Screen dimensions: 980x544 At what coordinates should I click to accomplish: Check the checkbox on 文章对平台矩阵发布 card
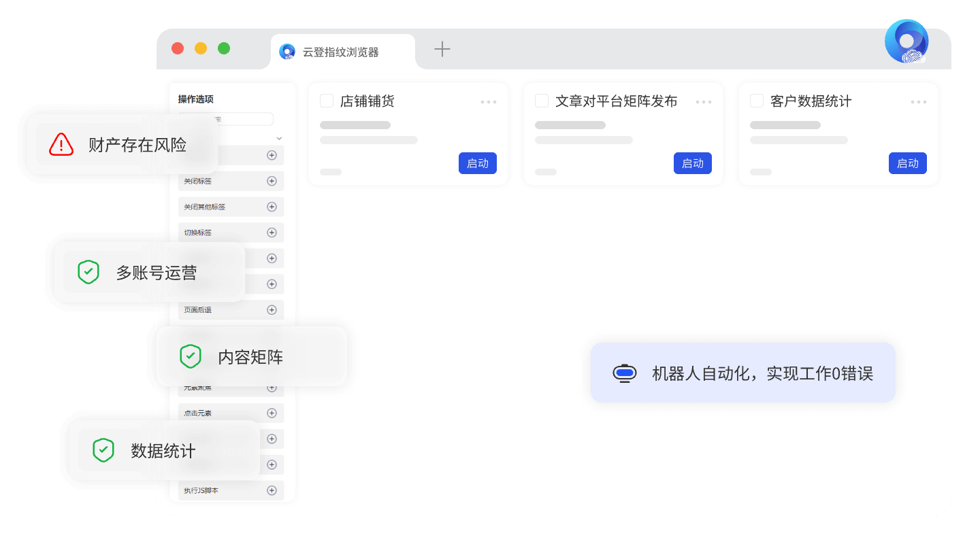[541, 100]
